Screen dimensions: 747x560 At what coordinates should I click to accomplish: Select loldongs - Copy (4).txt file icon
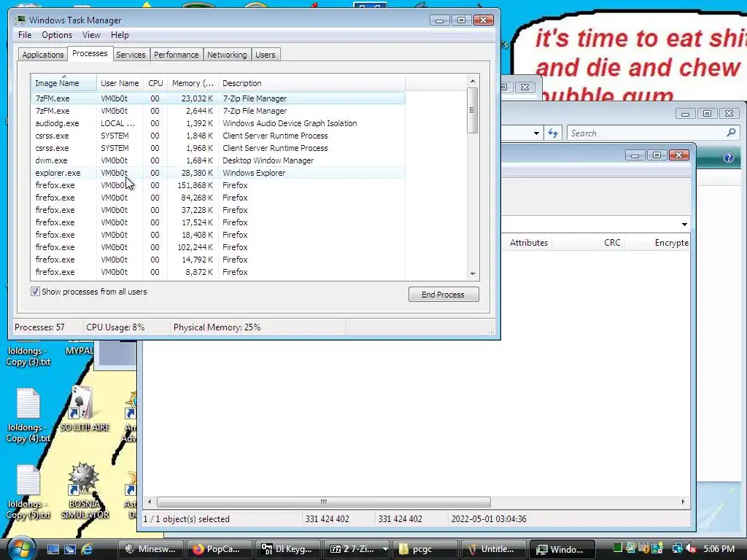(x=28, y=415)
